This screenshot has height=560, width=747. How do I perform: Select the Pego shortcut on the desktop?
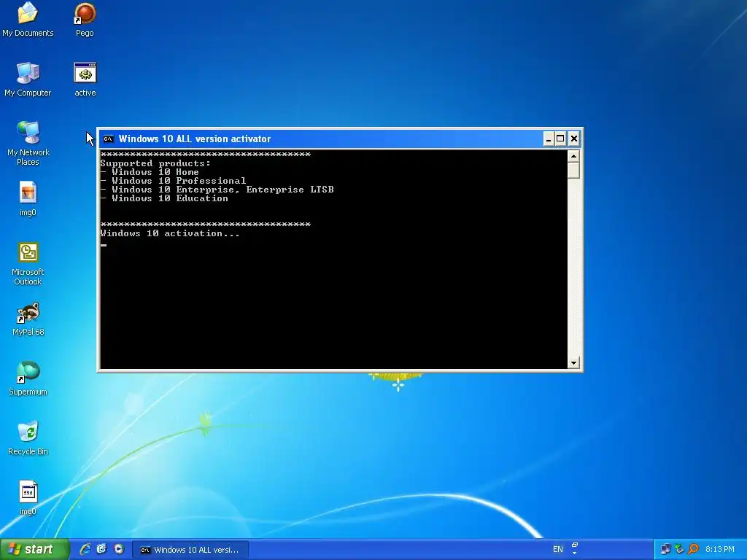[x=85, y=19]
